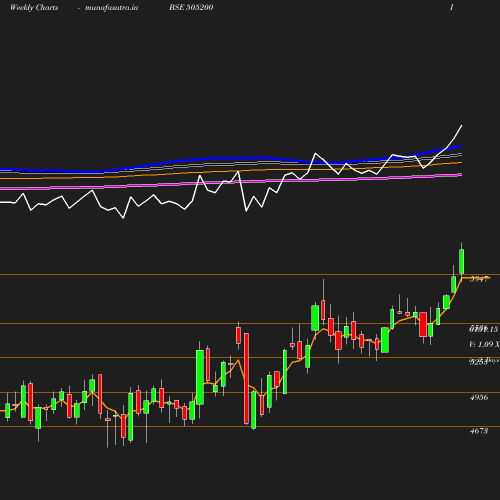Click the tallest red candlestick in the chart
This screenshot has width=500, height=500.
point(246,378)
